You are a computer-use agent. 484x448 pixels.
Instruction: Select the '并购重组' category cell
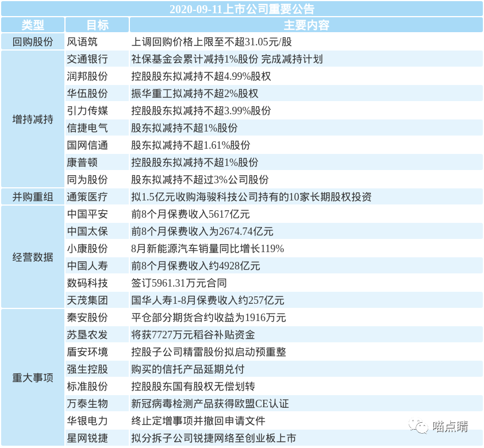[33, 196]
